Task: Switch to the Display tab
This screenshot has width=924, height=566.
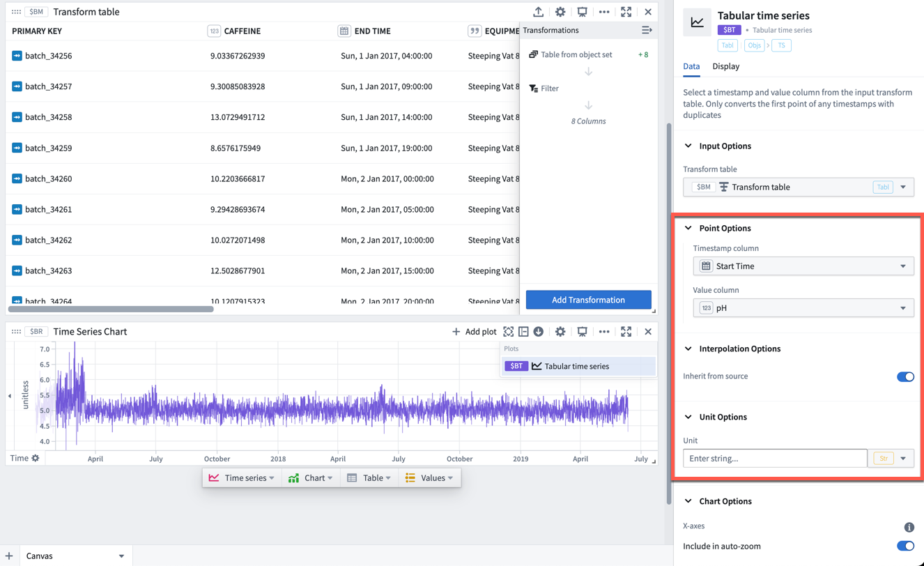Action: (725, 66)
